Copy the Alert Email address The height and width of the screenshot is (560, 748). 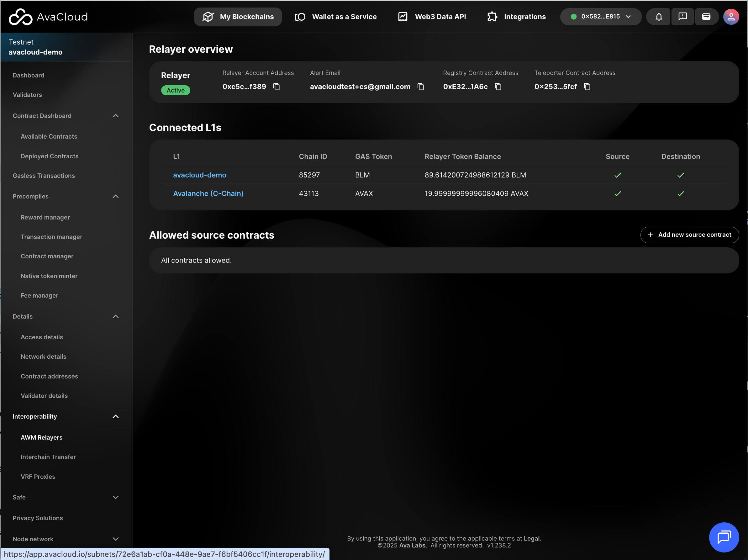point(420,87)
